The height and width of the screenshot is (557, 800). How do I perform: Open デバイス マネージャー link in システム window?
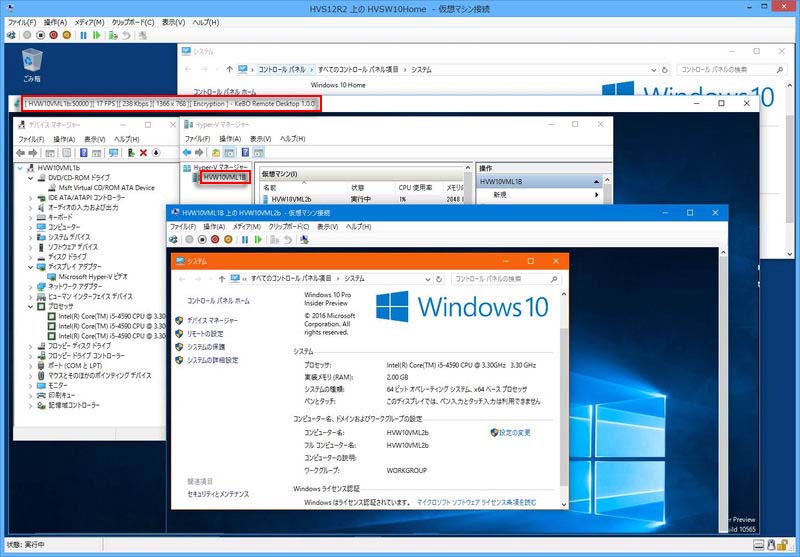(212, 320)
